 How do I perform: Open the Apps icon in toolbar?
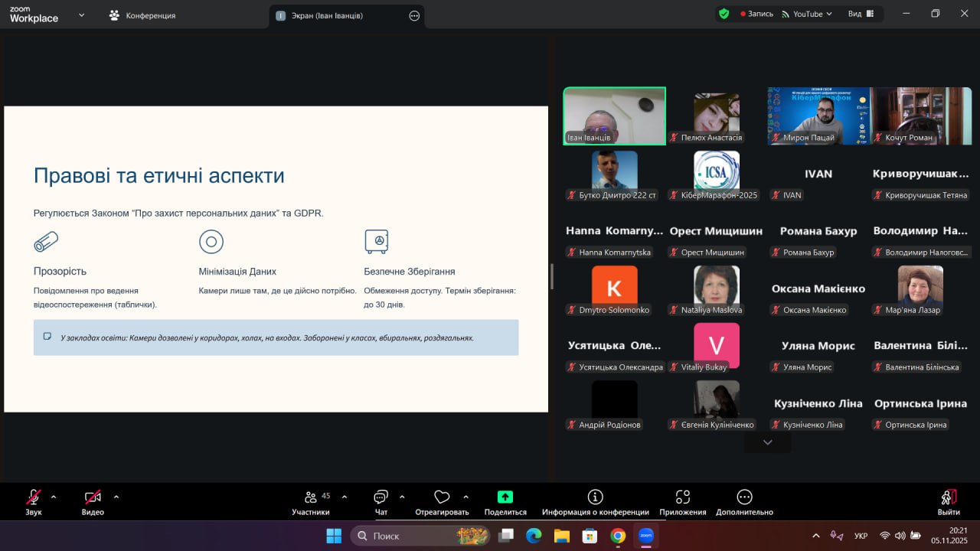pyautogui.click(x=683, y=497)
